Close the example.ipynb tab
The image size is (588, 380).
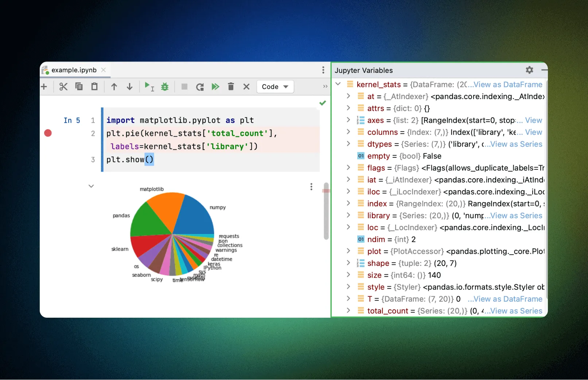click(x=104, y=70)
